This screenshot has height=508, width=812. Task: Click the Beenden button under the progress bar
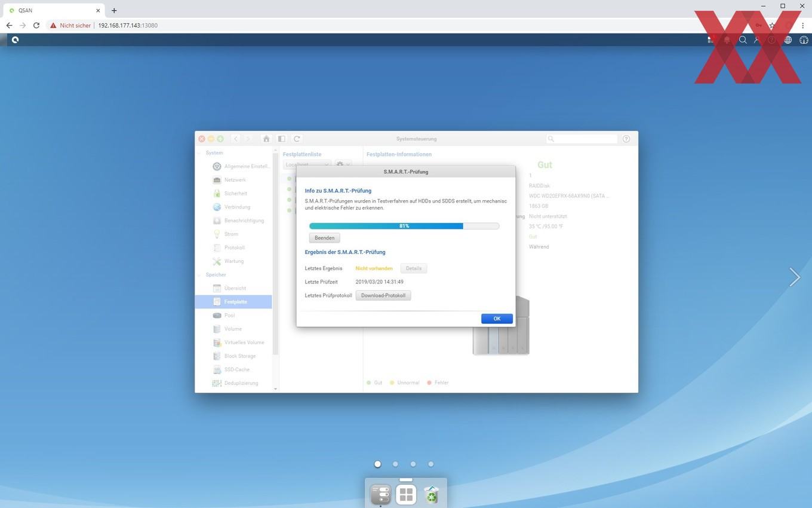(324, 238)
